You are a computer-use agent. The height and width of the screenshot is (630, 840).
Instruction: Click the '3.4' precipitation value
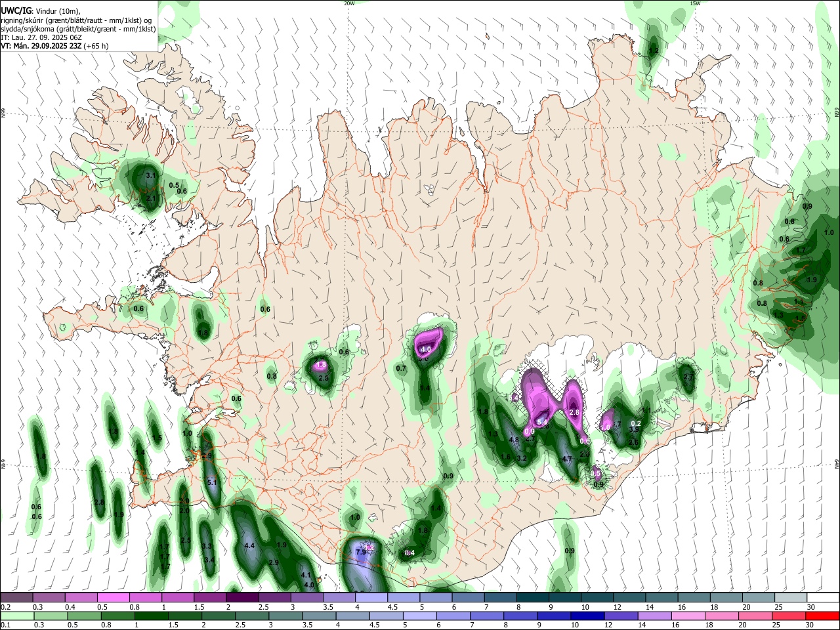click(x=209, y=560)
